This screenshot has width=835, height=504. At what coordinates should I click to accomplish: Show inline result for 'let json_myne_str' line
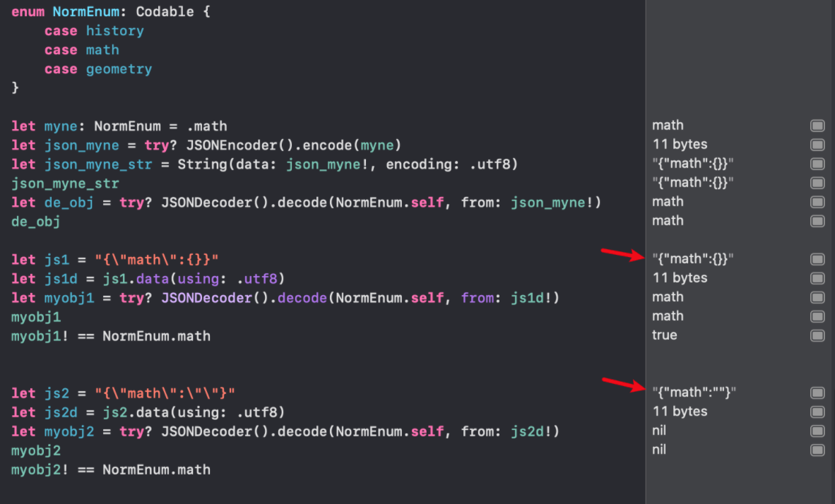pos(817,164)
